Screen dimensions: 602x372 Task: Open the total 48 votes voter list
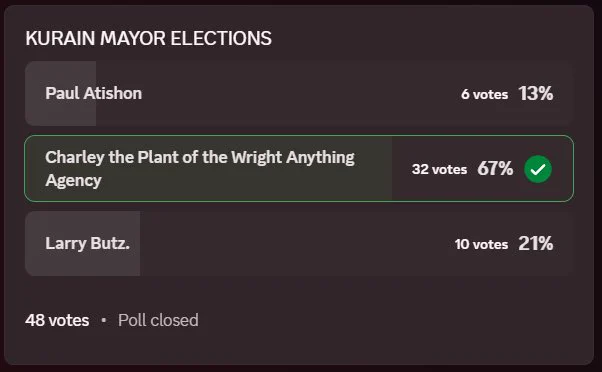tap(57, 320)
